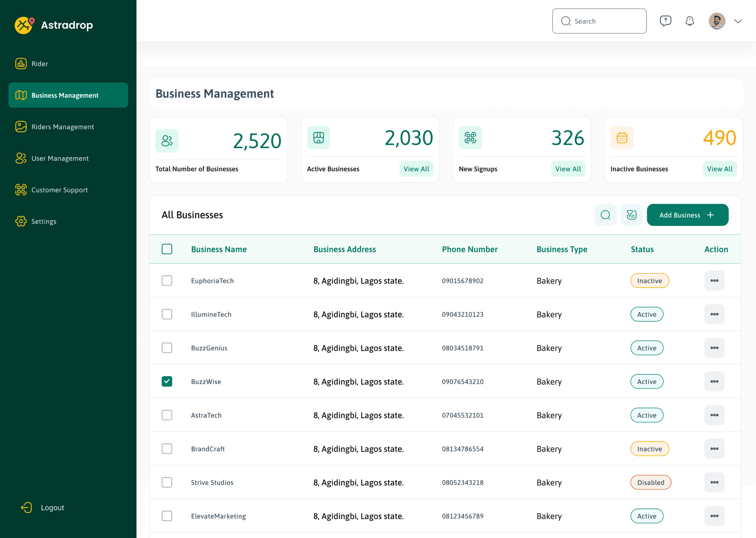Open the notifications bell
The width and height of the screenshot is (756, 538).
[690, 21]
